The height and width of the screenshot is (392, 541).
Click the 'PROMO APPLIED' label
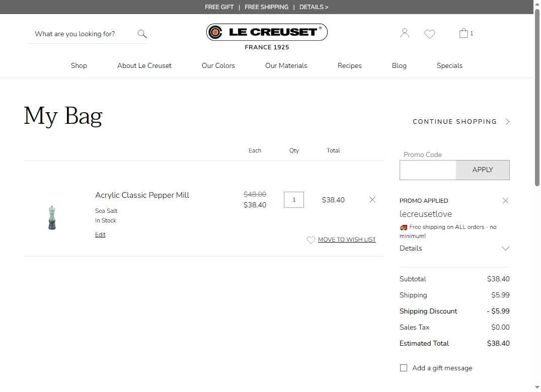tap(424, 200)
